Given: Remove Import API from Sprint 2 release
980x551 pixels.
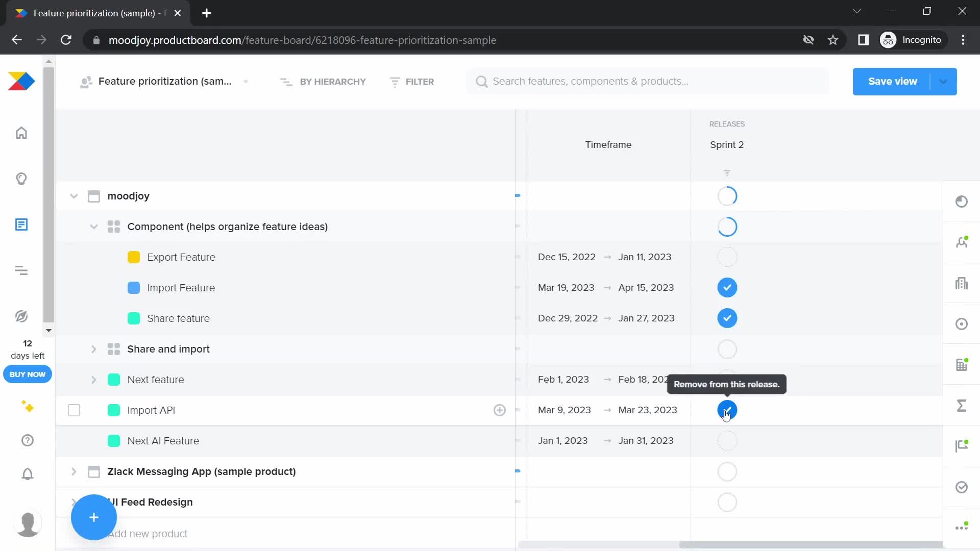Looking at the screenshot, I should point(727,410).
